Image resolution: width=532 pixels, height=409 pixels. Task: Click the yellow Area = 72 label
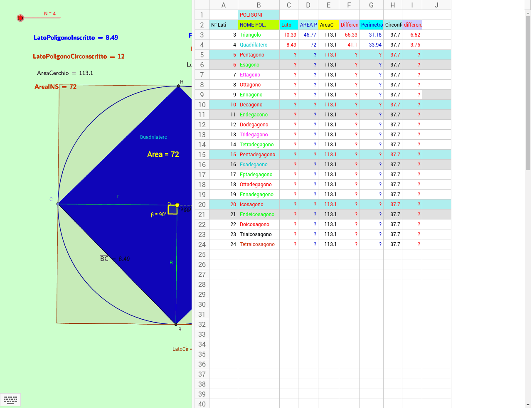pyautogui.click(x=163, y=155)
